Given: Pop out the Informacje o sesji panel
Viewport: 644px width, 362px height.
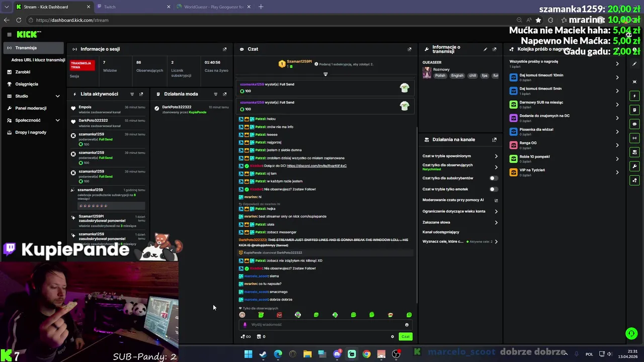Looking at the screenshot, I should pyautogui.click(x=224, y=49).
